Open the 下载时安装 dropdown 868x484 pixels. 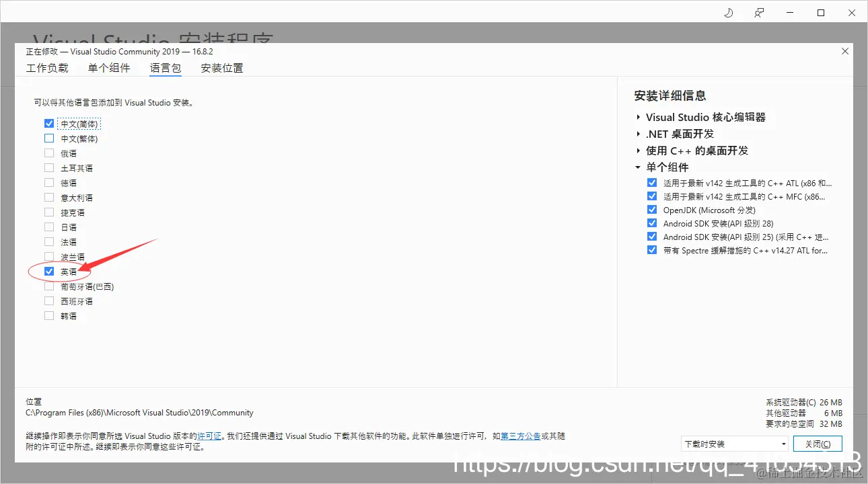[x=733, y=444]
